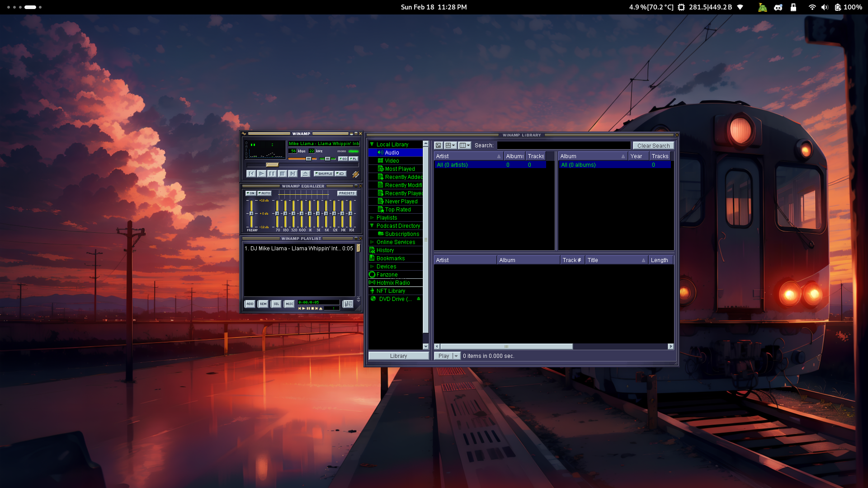Select Most Played in Local Library

(400, 169)
